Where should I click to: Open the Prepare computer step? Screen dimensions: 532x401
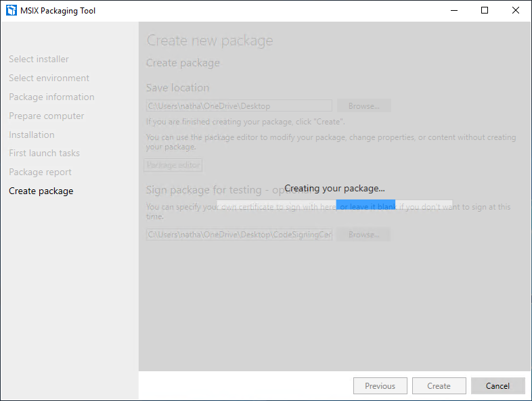point(46,116)
